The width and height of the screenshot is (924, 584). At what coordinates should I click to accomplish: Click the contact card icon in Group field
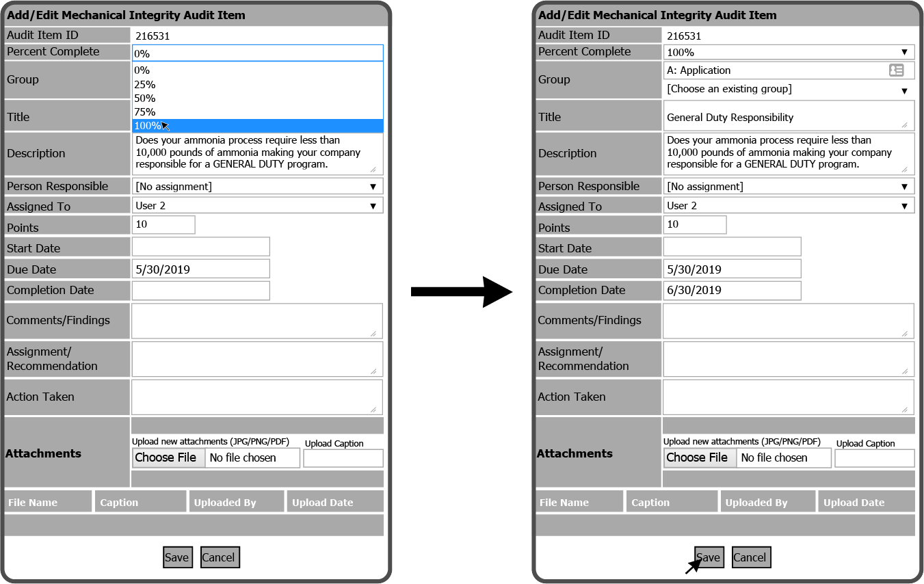pos(896,70)
